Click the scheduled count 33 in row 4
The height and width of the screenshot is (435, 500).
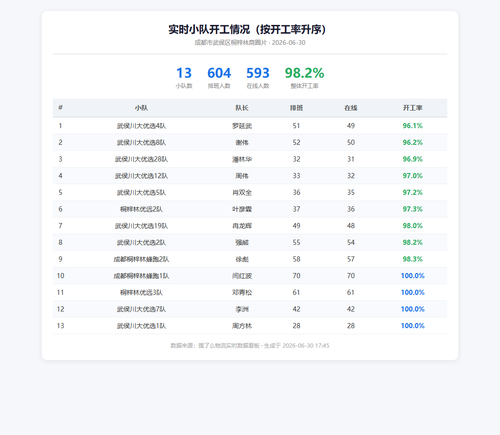tap(296, 176)
